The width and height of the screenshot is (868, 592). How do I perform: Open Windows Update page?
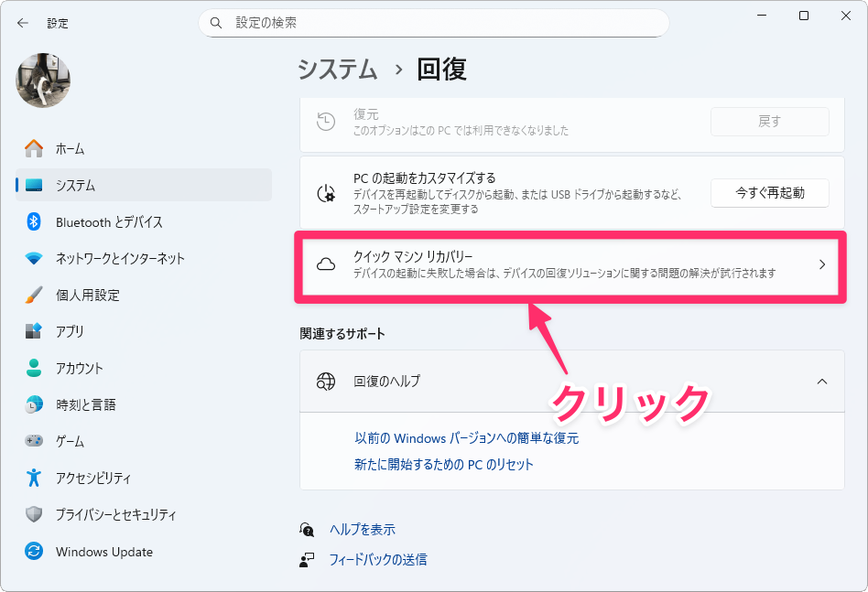click(144, 552)
